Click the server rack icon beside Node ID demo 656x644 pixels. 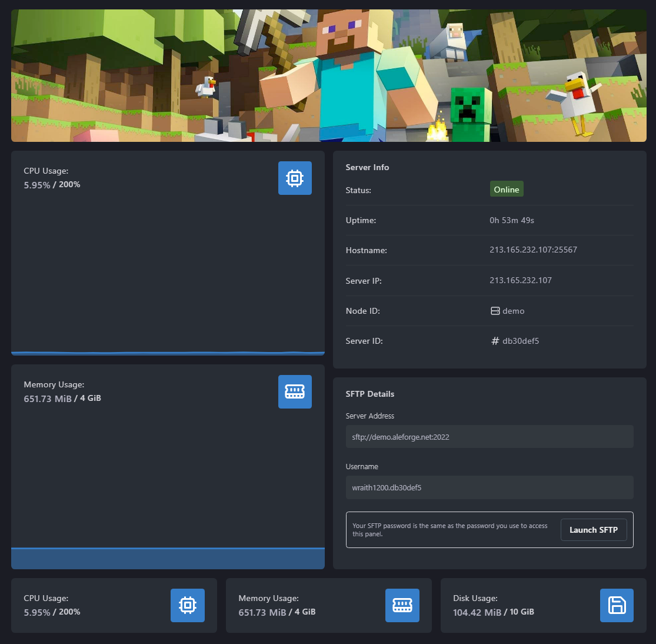(495, 310)
